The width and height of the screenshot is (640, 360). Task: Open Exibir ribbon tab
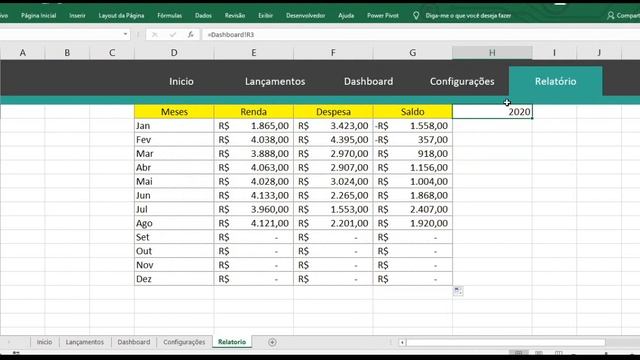point(265,16)
